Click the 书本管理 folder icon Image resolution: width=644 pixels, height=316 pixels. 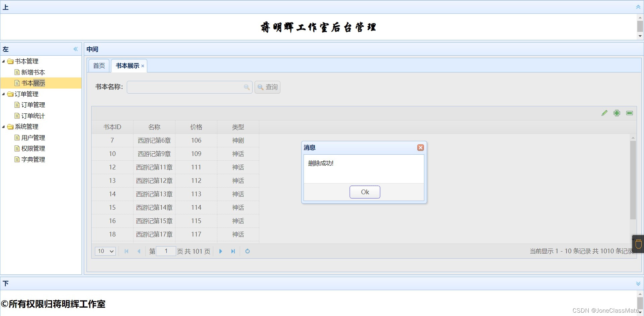(x=10, y=61)
